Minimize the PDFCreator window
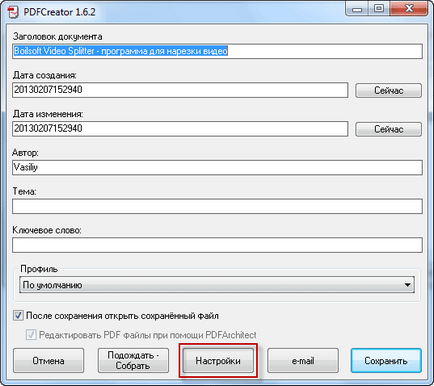Image resolution: width=434 pixels, height=386 pixels. pyautogui.click(x=357, y=9)
